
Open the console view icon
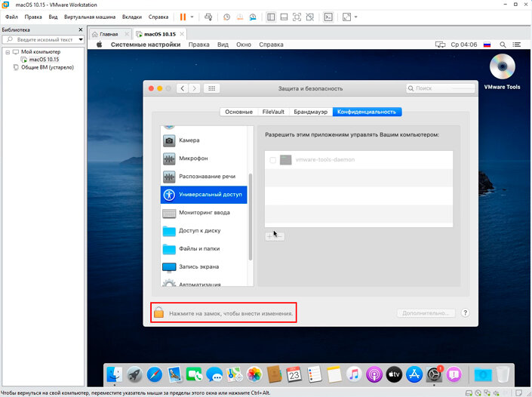tap(328, 17)
